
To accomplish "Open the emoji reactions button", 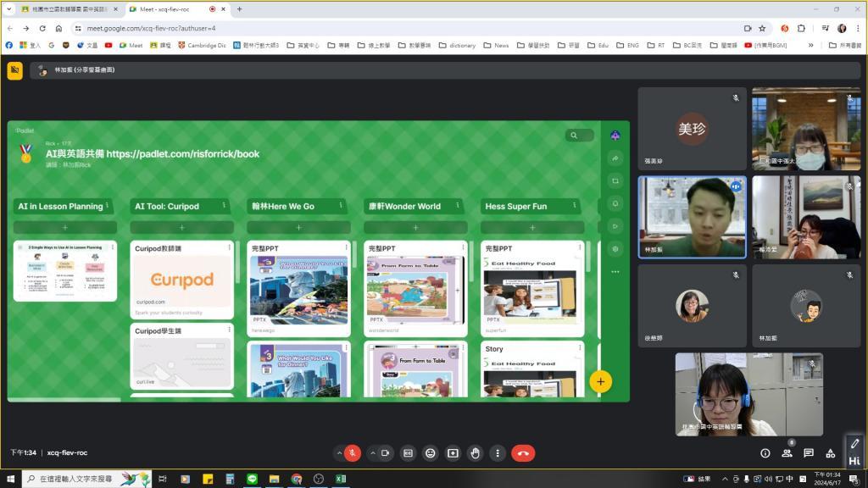I will [431, 453].
